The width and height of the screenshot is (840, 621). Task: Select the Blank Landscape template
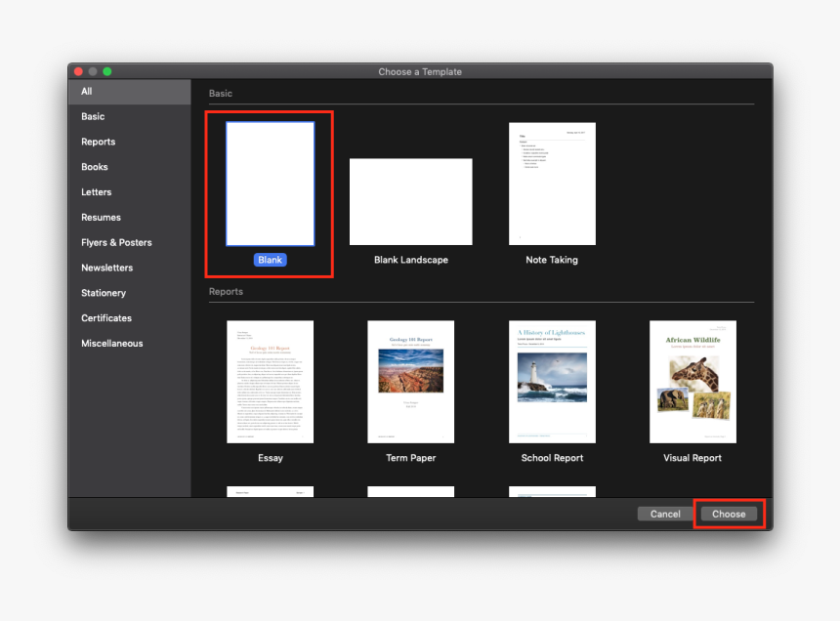coord(410,200)
